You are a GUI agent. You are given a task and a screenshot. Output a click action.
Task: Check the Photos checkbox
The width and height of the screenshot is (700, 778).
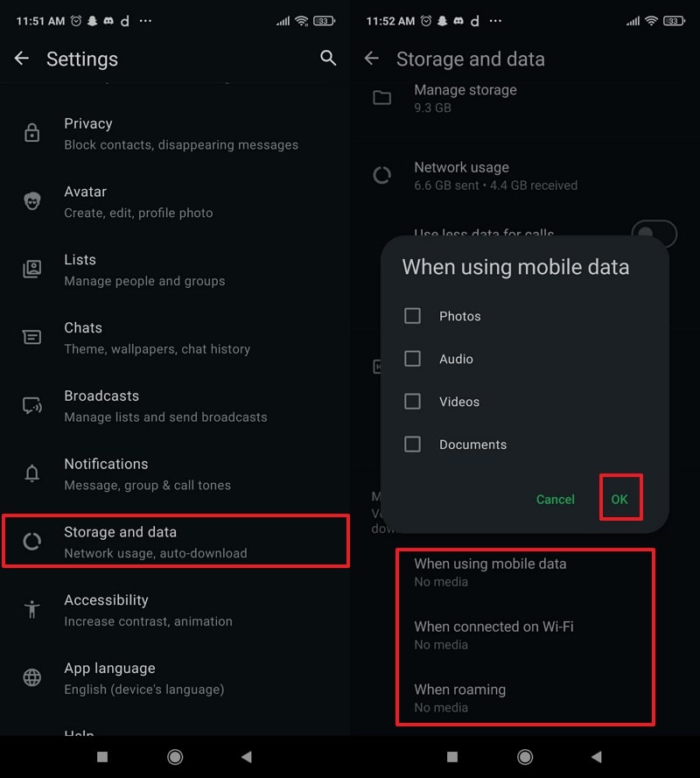click(412, 316)
